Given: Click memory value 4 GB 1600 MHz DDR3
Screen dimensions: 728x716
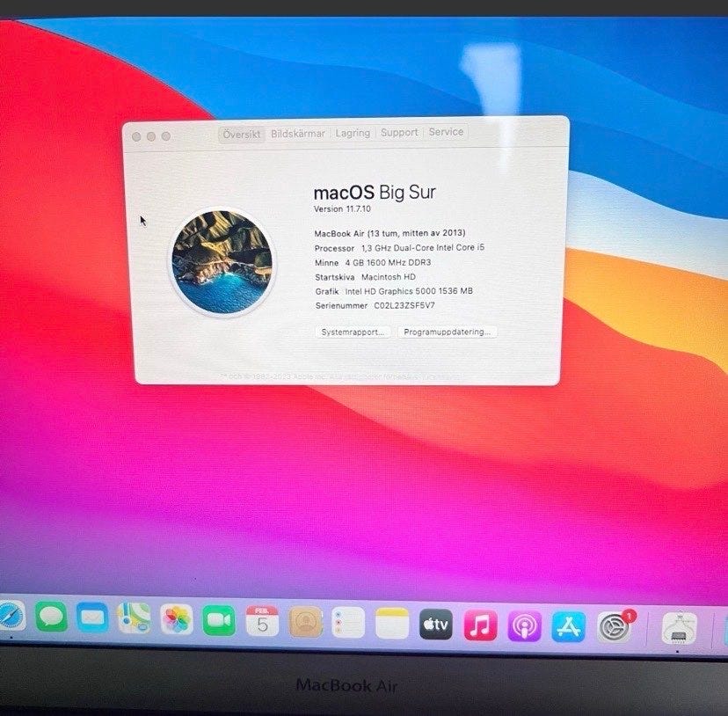Looking at the screenshot, I should click(x=388, y=262).
